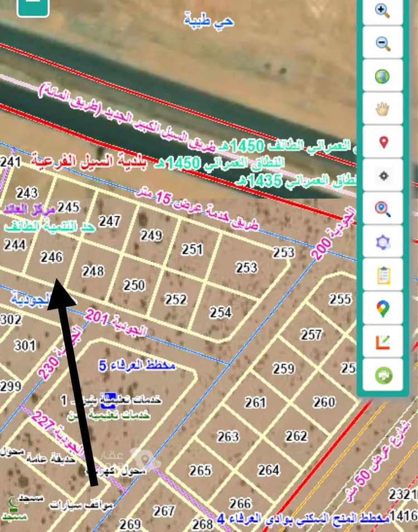The image size is (418, 532).
Task: Show full extent with the globe icon
Action: (x=382, y=76)
